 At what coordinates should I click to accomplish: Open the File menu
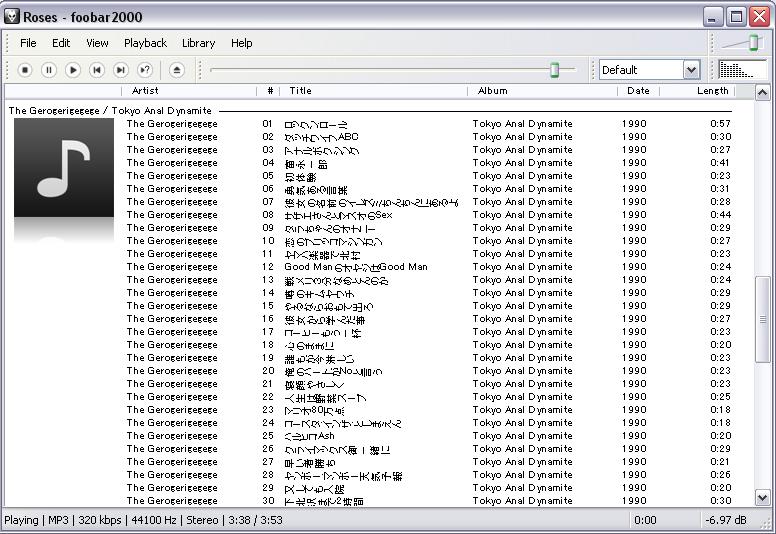pyautogui.click(x=28, y=43)
